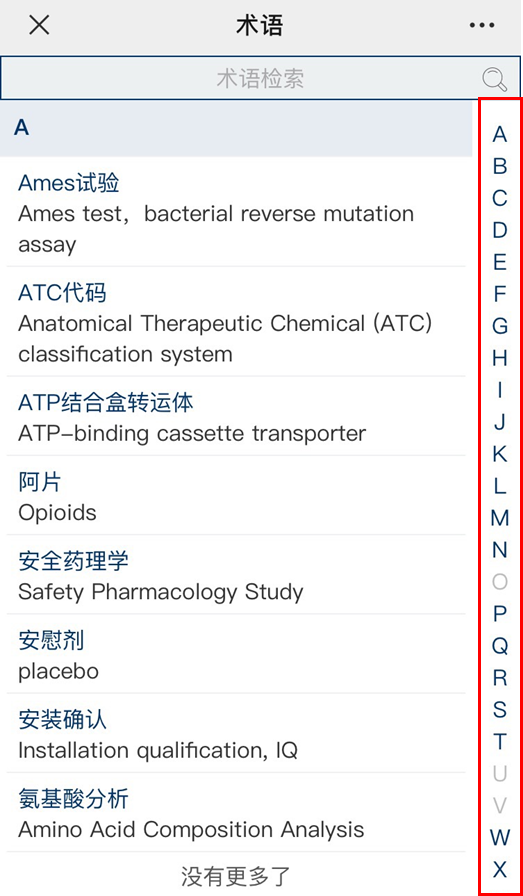Open the three-dot more options menu

click(x=481, y=25)
